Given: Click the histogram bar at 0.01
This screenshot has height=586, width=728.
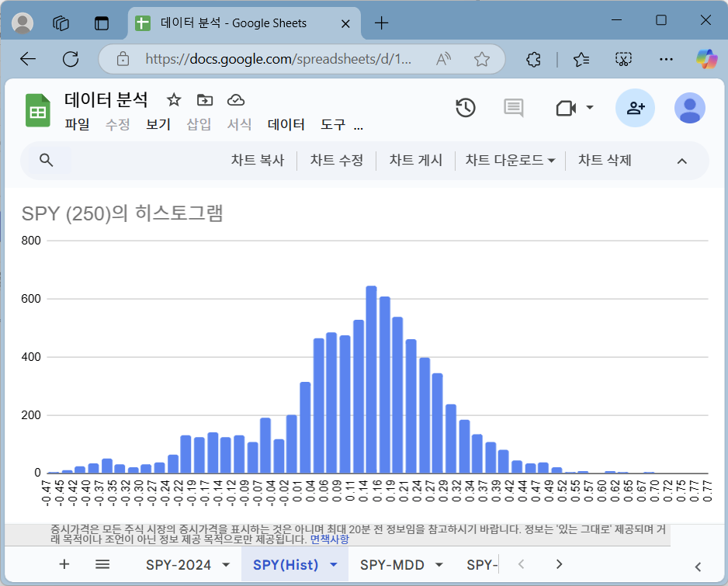Looking at the screenshot, I should pos(305,427).
